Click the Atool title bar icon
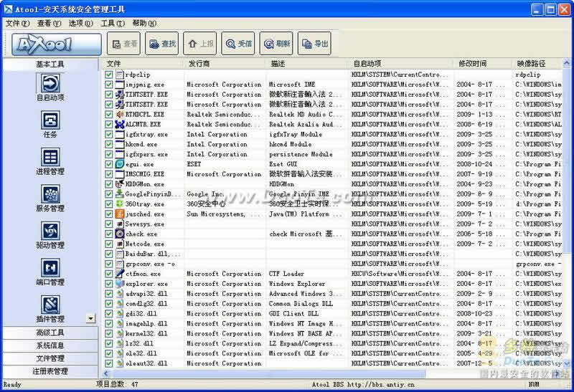The height and width of the screenshot is (392, 574). 8,9
